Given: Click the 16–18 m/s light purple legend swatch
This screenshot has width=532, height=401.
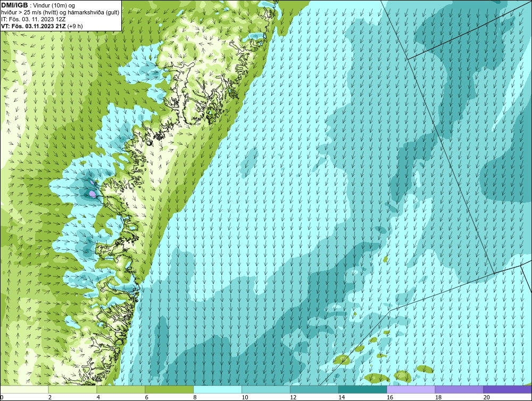Looking at the screenshot, I should [411, 389].
